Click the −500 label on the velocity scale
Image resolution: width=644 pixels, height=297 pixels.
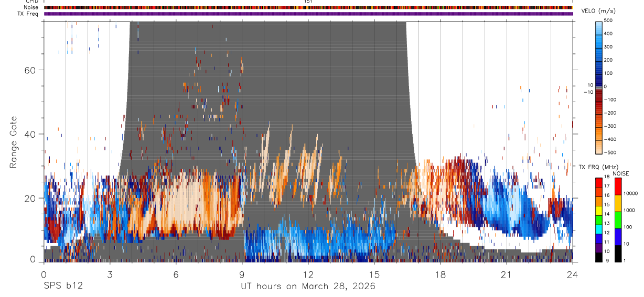(x=610, y=152)
